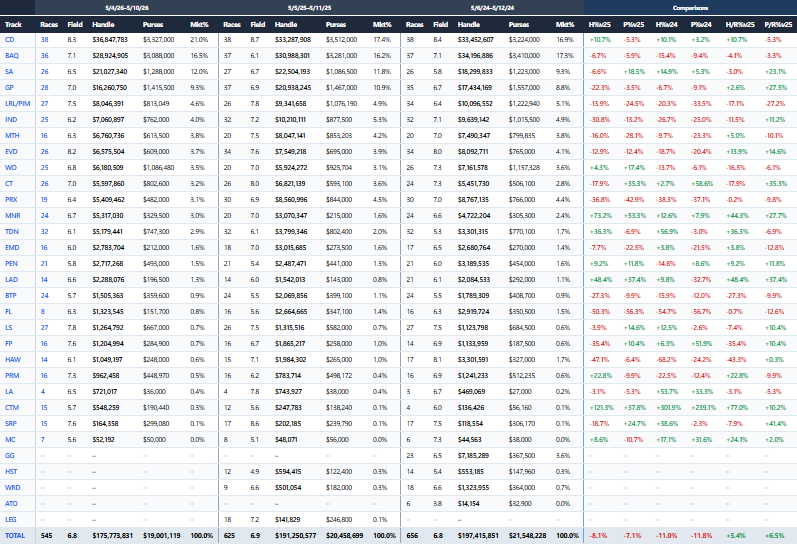Open the HAW track link
This screenshot has height=544, width=797.
point(13,360)
